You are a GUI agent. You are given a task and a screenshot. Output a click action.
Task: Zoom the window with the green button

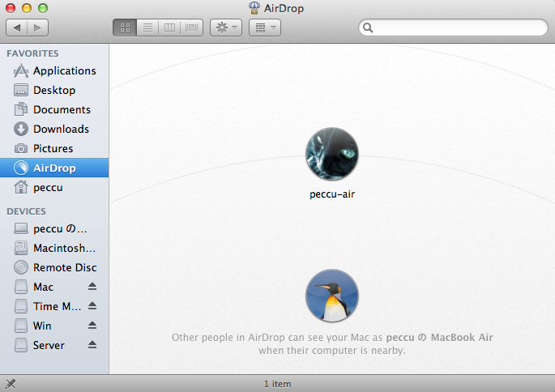(43, 8)
